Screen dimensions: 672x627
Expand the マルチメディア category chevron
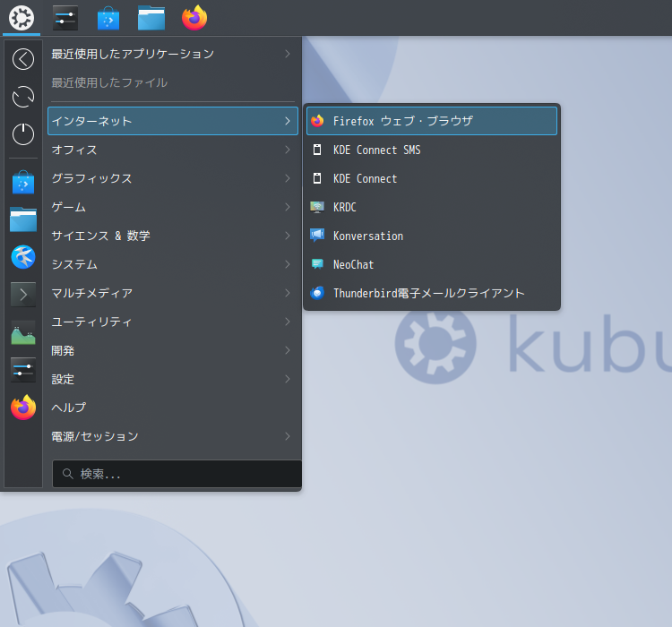click(288, 293)
